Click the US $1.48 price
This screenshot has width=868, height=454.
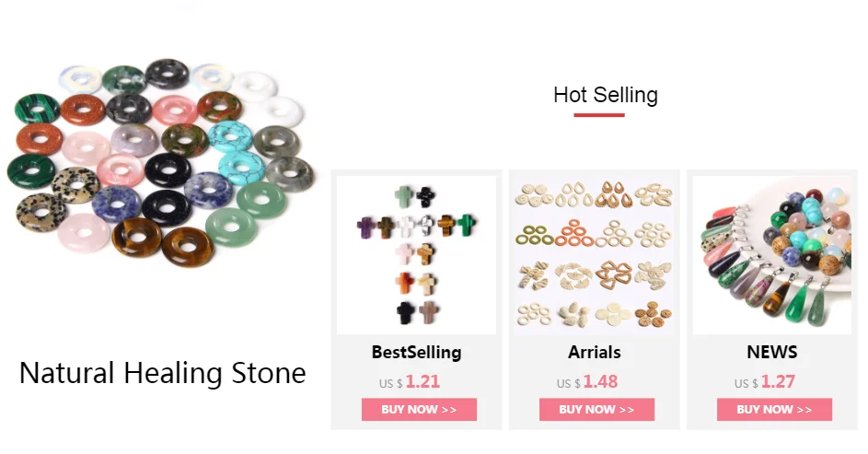point(586,382)
